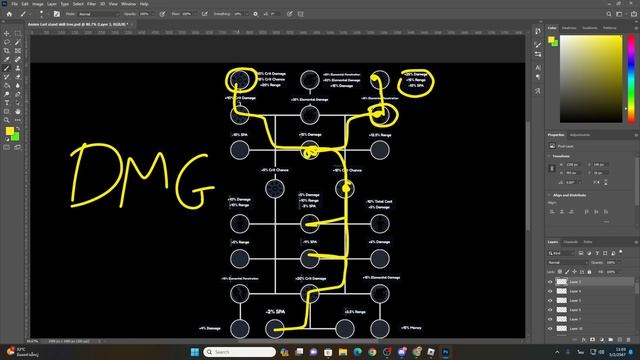Select the Layer 4 row
The image size is (640, 360).
[591, 291]
